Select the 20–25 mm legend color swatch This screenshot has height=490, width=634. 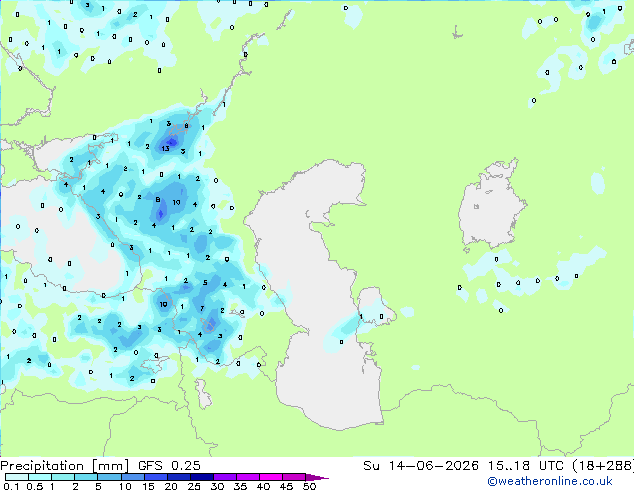click(x=178, y=477)
